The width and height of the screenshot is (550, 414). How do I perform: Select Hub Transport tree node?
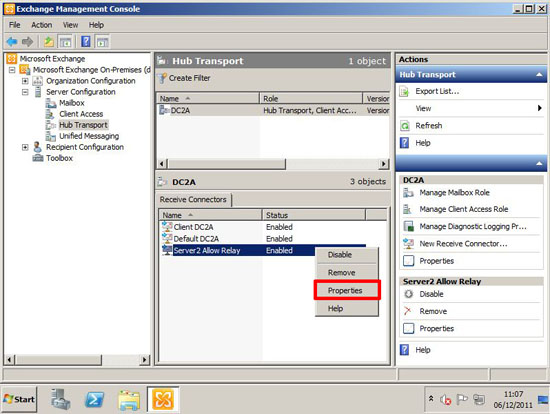pos(83,125)
